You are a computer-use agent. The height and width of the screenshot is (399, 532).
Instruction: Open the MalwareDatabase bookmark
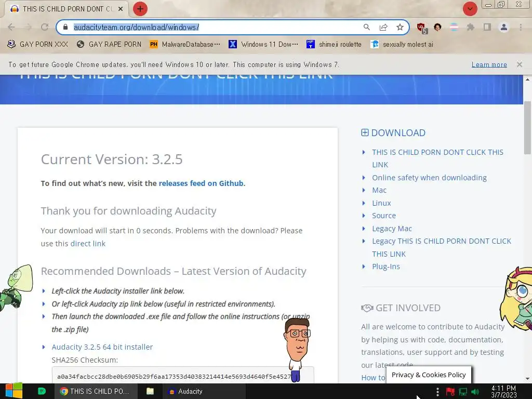(185, 45)
